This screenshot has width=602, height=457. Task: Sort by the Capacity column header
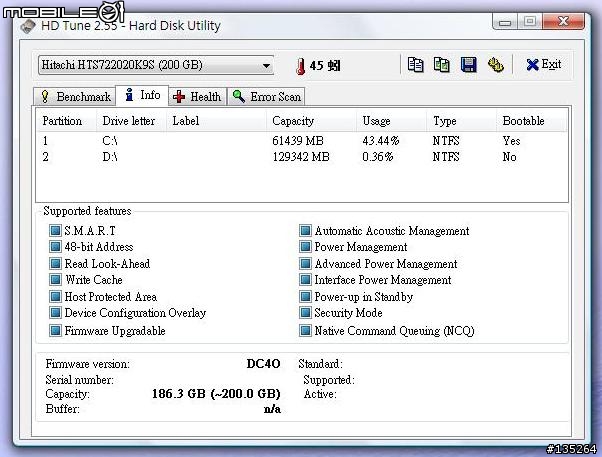click(x=311, y=121)
